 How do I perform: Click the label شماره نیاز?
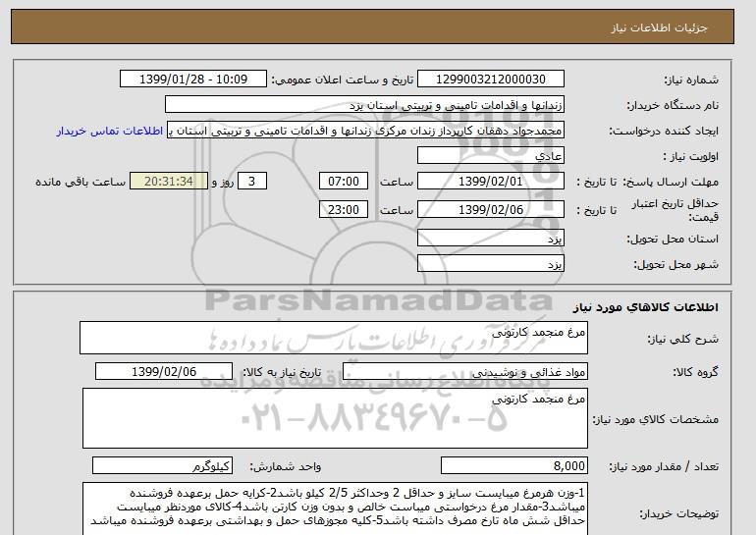coord(691,80)
